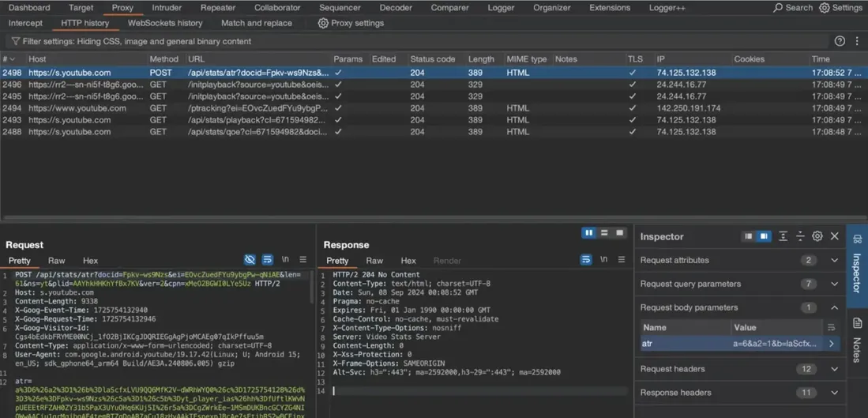
Task: Collapse all Inspector sections icon
Action: click(x=800, y=236)
